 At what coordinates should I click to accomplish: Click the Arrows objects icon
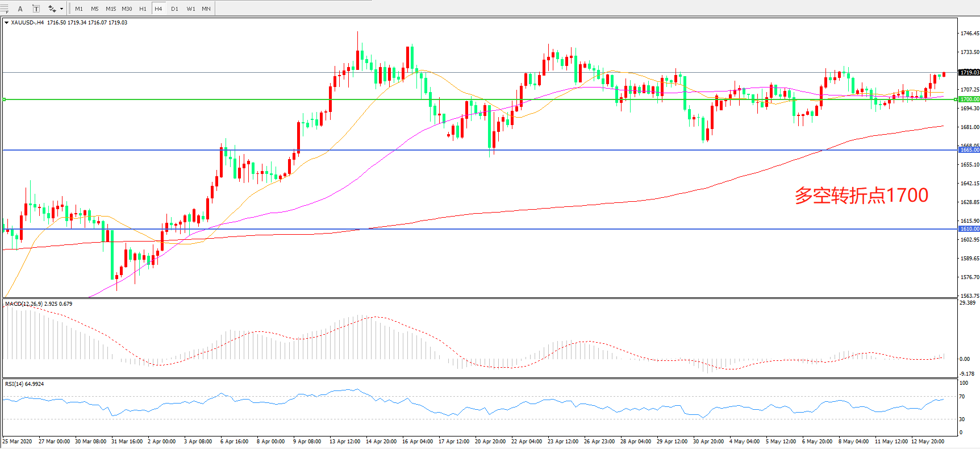coord(52,9)
